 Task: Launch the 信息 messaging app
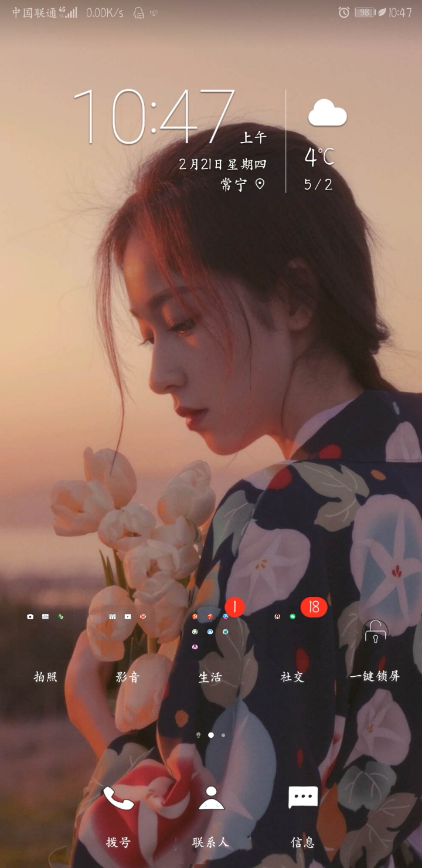[303, 798]
